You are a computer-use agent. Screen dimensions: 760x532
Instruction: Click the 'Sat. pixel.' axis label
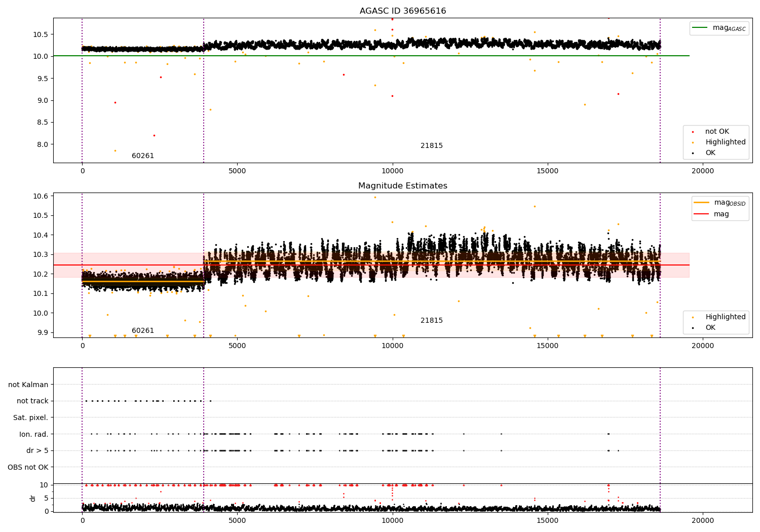click(31, 417)
